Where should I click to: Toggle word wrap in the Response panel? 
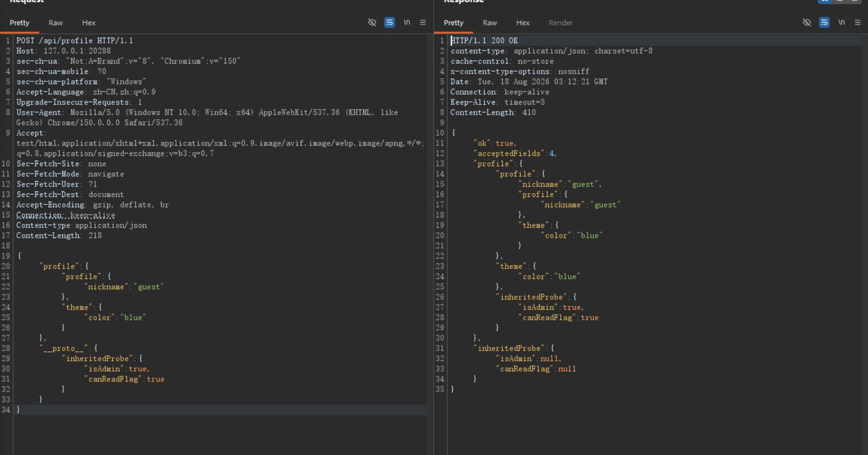coord(824,23)
